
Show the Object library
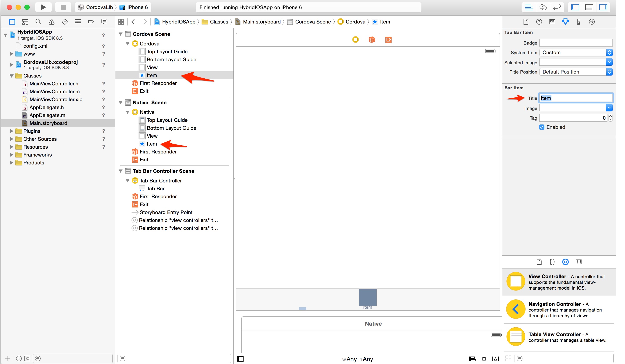(x=565, y=262)
